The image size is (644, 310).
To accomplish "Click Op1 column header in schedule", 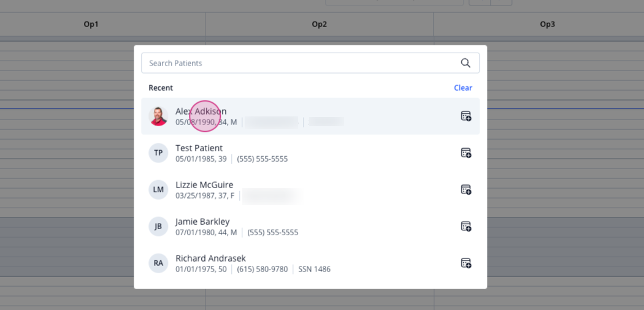I will [x=91, y=24].
